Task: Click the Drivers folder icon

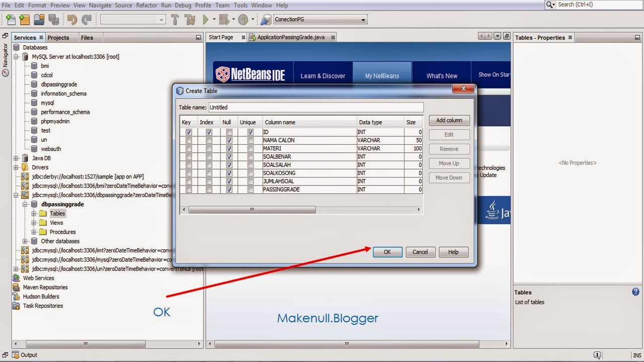Action: [26, 167]
